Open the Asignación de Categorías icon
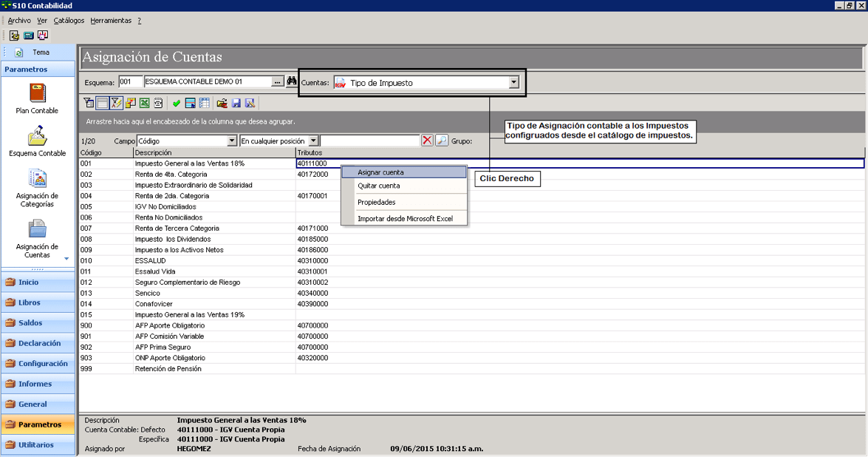Screen dimensions: 868x457 (37, 189)
